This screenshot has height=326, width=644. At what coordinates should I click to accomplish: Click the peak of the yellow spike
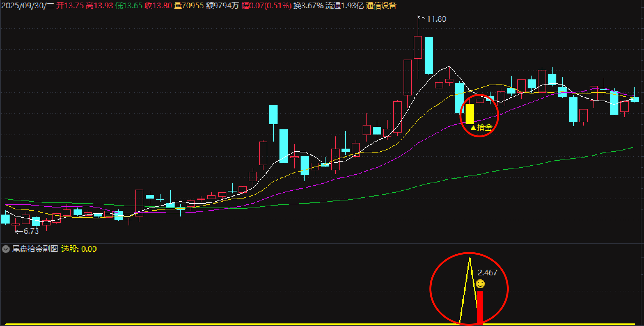click(x=469, y=258)
